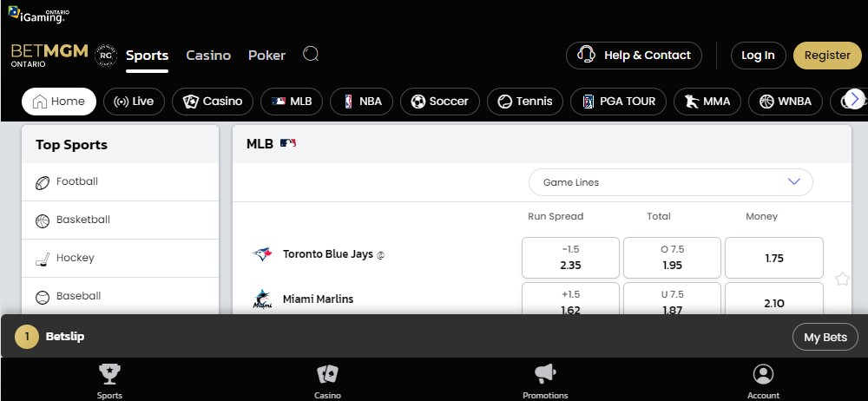Image resolution: width=868 pixels, height=401 pixels.
Task: Open Help & Contact
Action: click(x=634, y=56)
